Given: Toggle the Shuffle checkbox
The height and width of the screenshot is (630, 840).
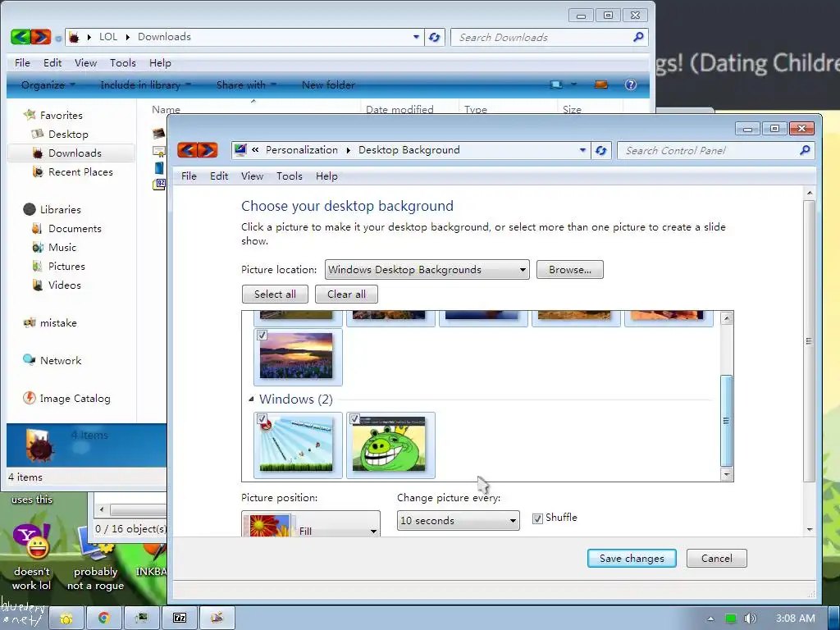Looking at the screenshot, I should [x=537, y=518].
